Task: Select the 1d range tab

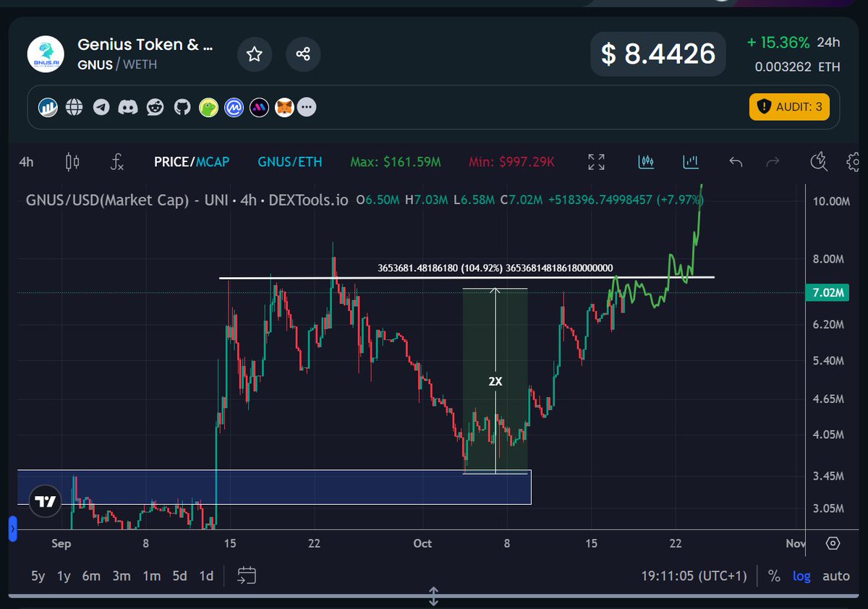Action: pyautogui.click(x=205, y=576)
